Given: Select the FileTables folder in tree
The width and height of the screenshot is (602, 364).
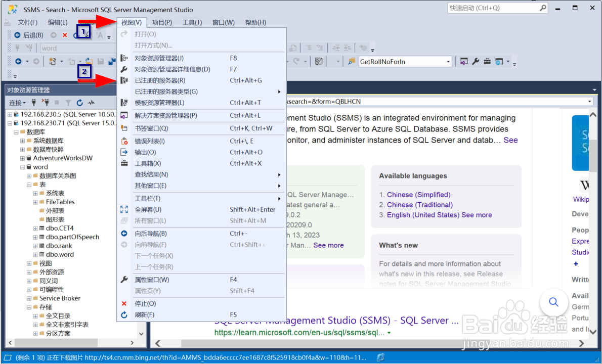Looking at the screenshot, I should pos(60,202).
